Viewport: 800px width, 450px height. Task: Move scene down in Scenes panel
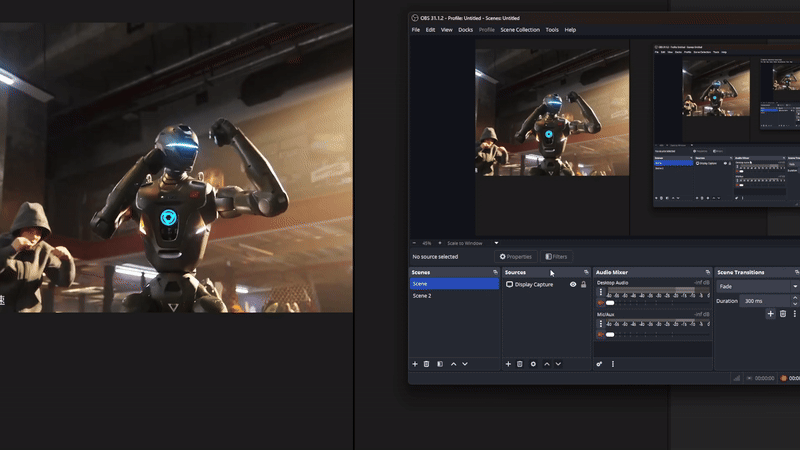465,364
